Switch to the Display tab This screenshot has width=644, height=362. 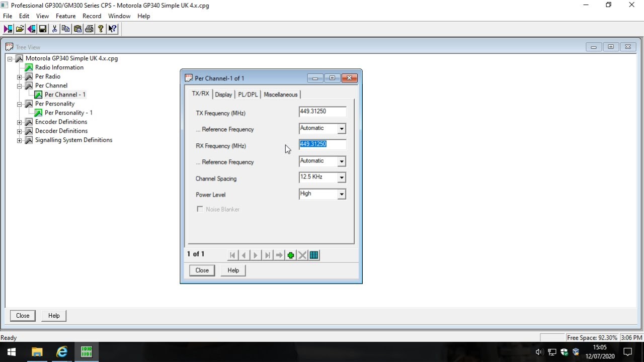point(223,95)
